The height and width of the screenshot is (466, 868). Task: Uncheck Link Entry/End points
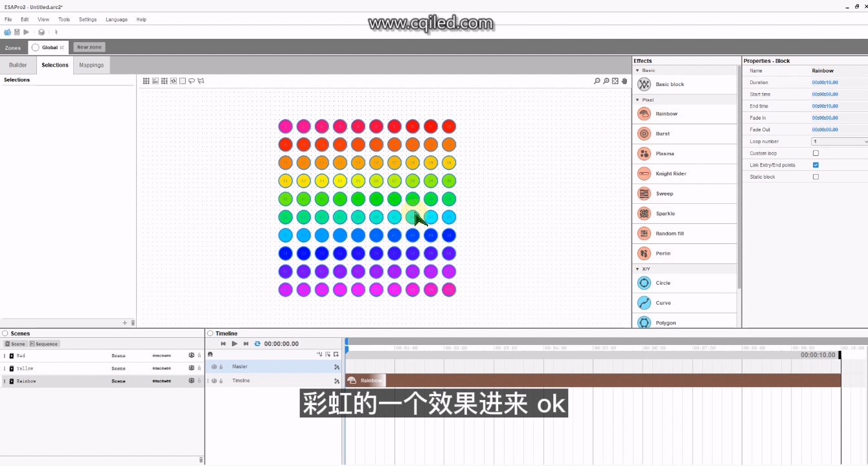tap(816, 165)
